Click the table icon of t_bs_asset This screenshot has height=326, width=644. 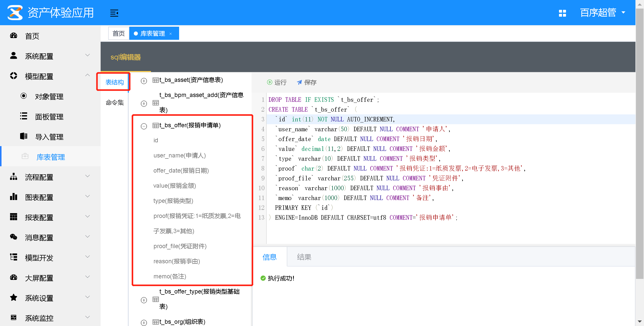pyautogui.click(x=156, y=80)
